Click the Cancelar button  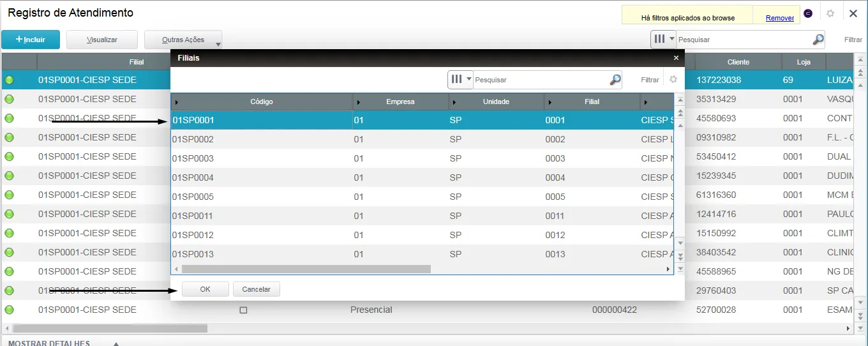pos(256,289)
